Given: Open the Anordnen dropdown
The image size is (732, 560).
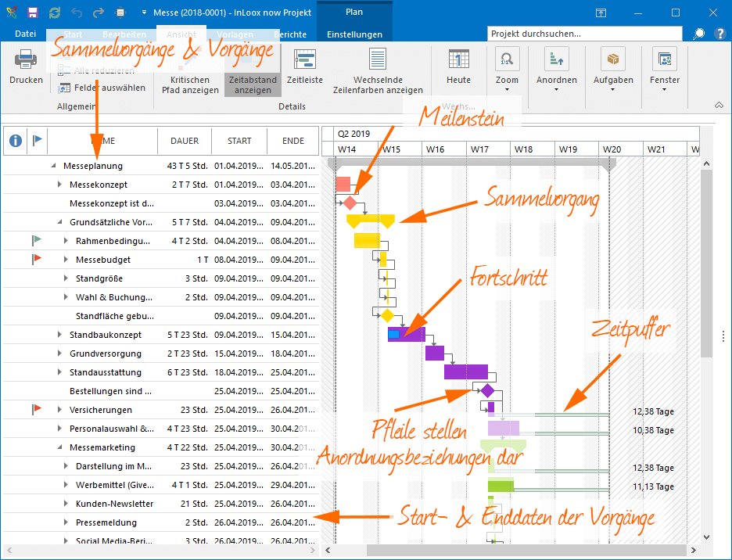Looking at the screenshot, I should (x=557, y=70).
